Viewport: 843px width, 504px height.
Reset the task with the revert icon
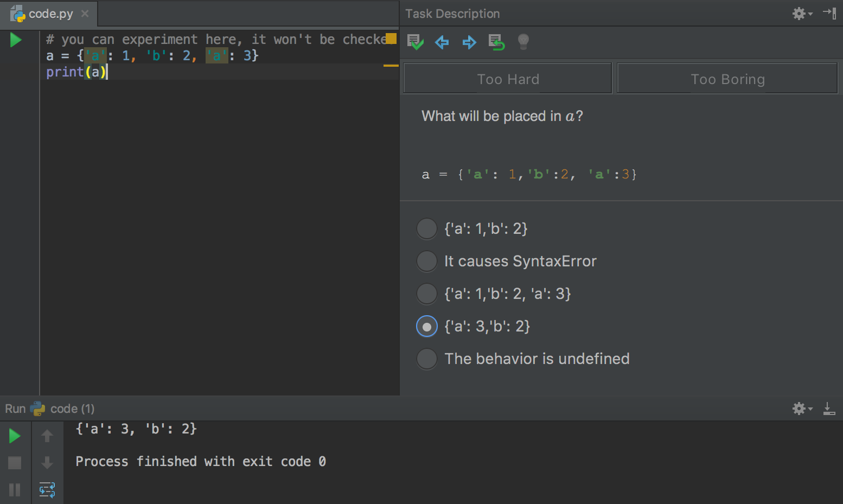pos(496,42)
